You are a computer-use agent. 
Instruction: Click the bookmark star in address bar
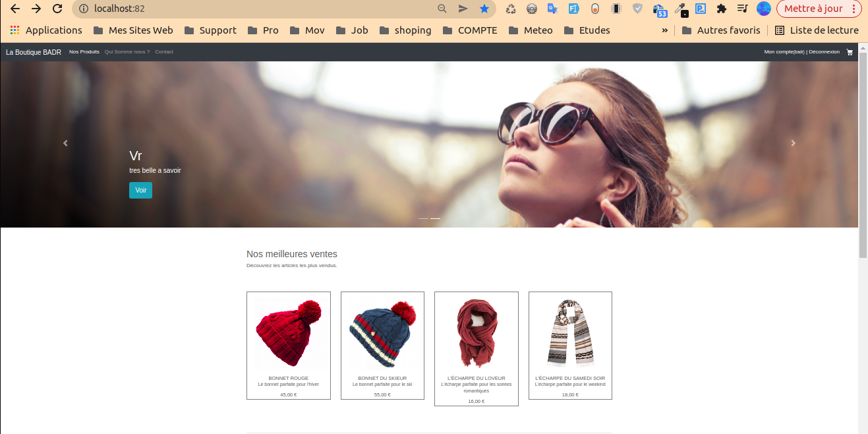pos(484,9)
